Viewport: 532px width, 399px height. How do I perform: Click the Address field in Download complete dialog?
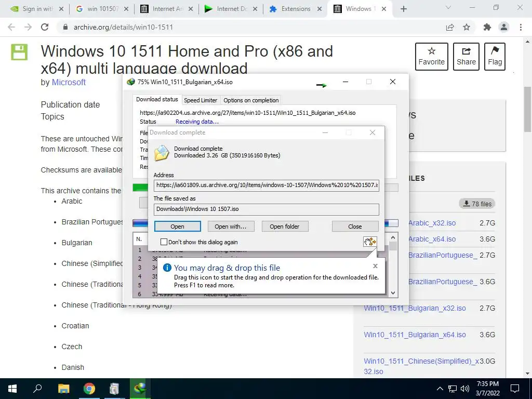[x=267, y=185]
